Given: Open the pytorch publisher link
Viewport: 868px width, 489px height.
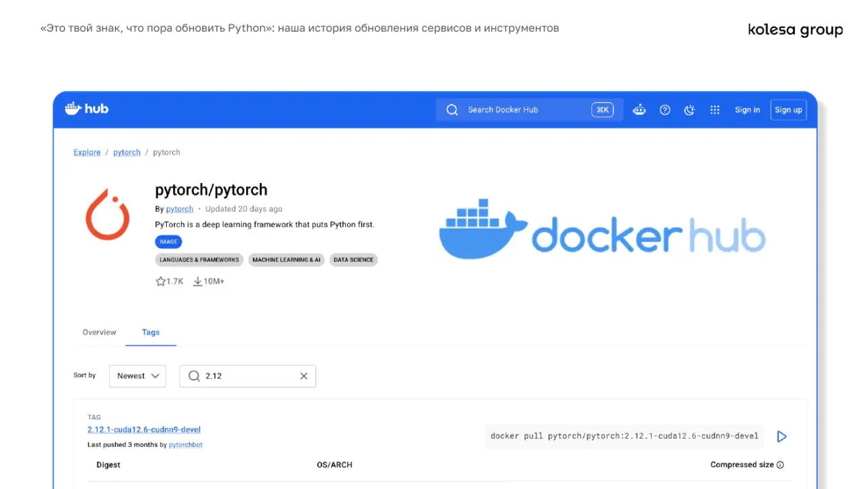Looking at the screenshot, I should pos(180,209).
